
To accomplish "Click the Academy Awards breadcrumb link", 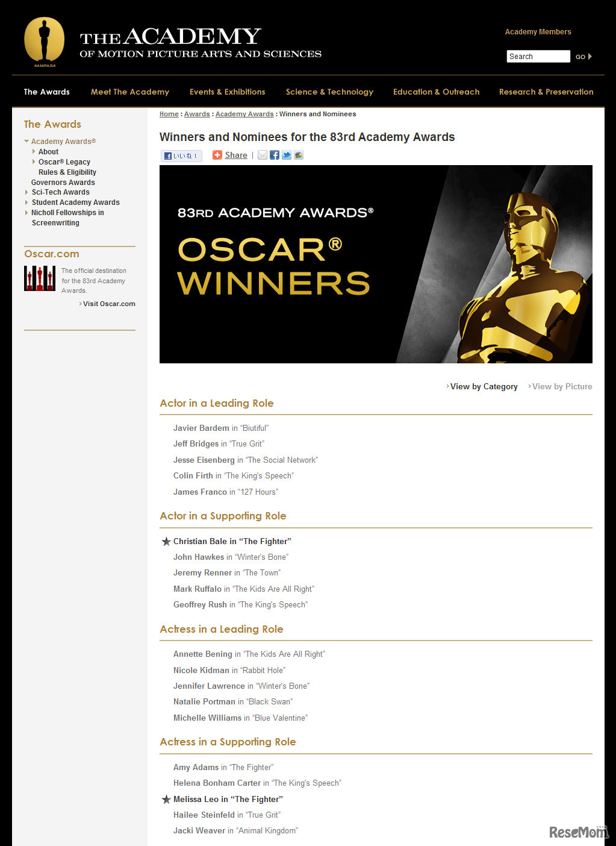I will click(x=244, y=114).
